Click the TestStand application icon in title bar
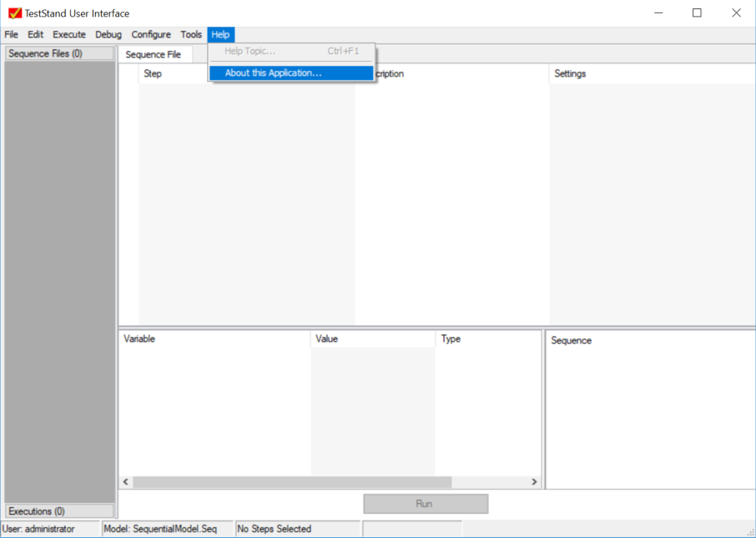This screenshot has height=538, width=756. tap(15, 13)
